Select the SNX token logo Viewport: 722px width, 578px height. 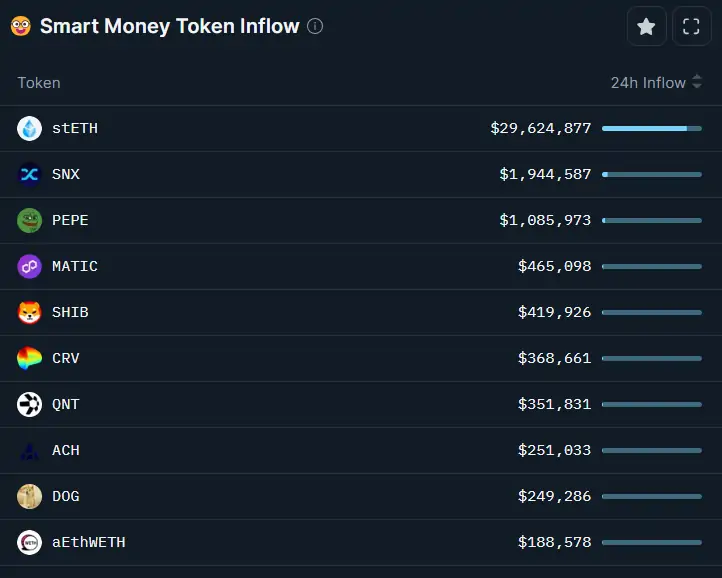click(x=29, y=174)
